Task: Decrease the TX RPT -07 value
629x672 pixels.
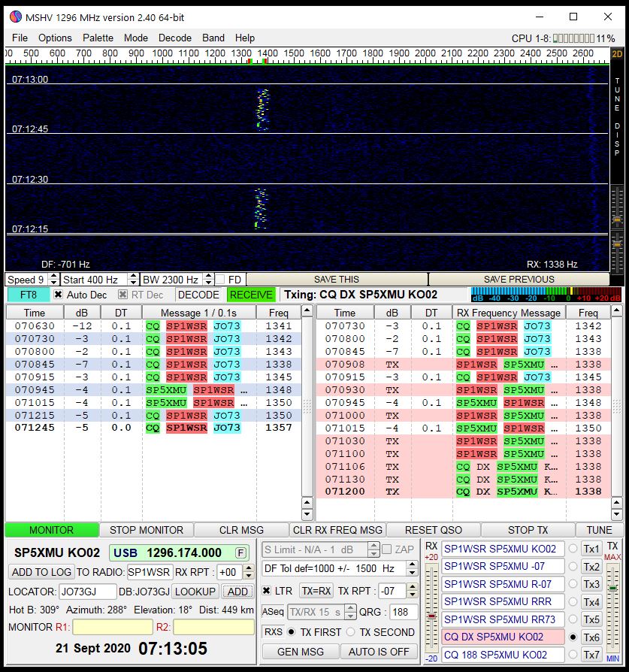Action: click(412, 595)
